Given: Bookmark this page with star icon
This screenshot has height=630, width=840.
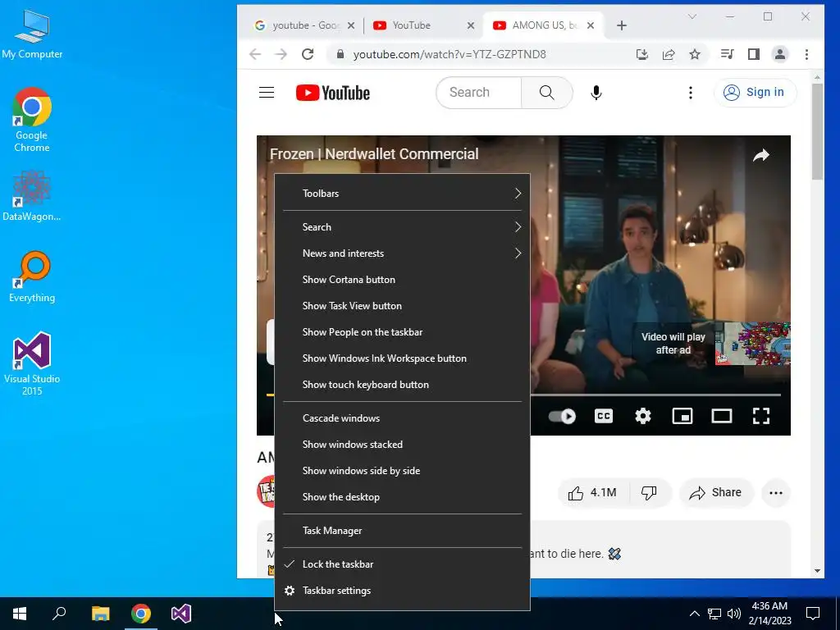Looking at the screenshot, I should [x=695, y=54].
